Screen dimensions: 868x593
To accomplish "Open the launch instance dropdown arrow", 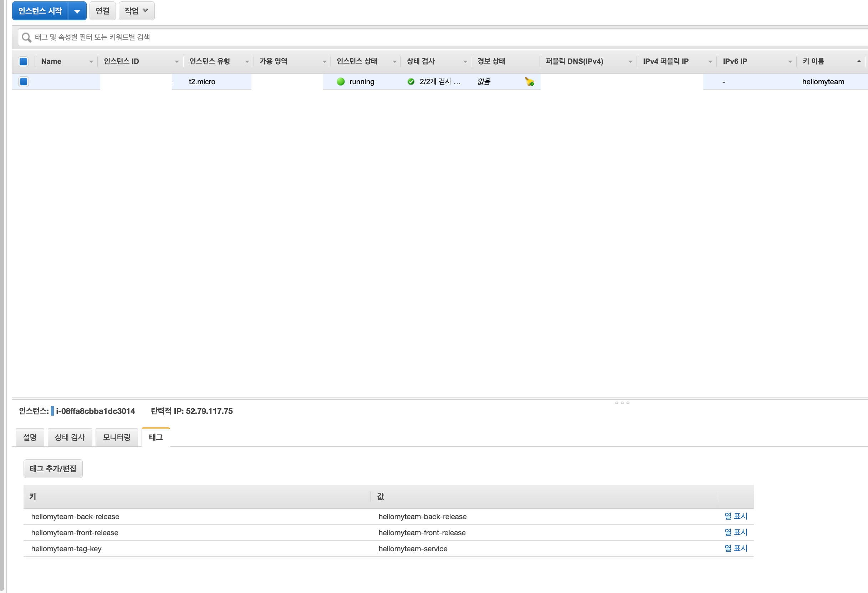I will pos(77,11).
